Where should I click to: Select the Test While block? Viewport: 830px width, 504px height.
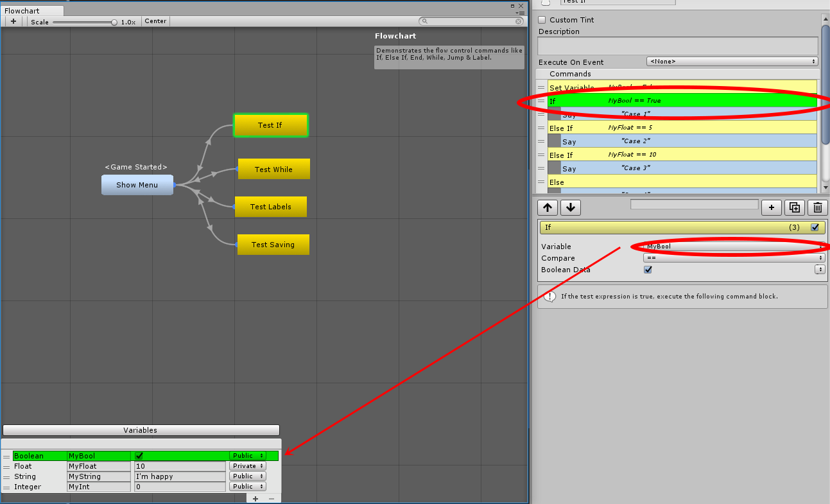coord(273,169)
